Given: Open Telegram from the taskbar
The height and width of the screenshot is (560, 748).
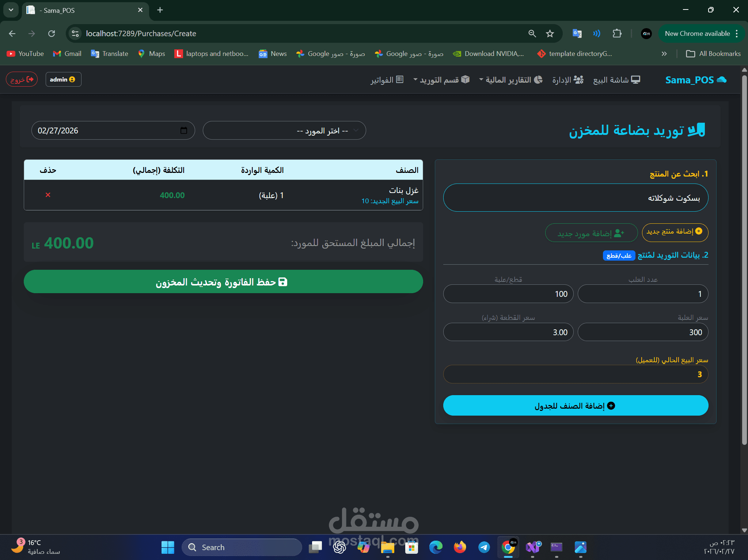Looking at the screenshot, I should 484,547.
